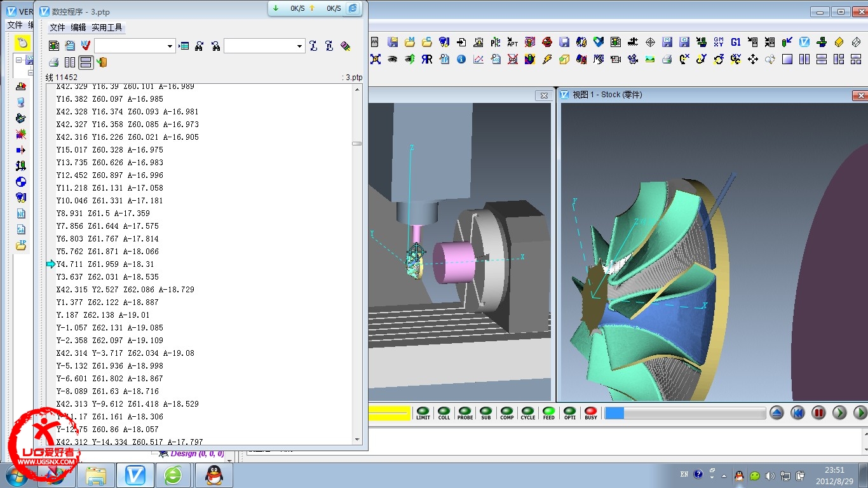Screen dimensions: 868x488
Task: Click the Pause simulation button
Action: point(818,413)
